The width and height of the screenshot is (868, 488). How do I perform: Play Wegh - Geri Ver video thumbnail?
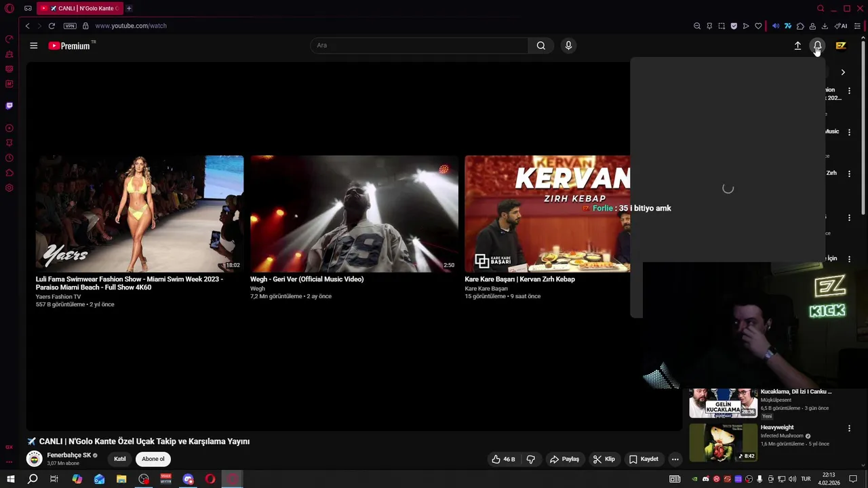354,213
